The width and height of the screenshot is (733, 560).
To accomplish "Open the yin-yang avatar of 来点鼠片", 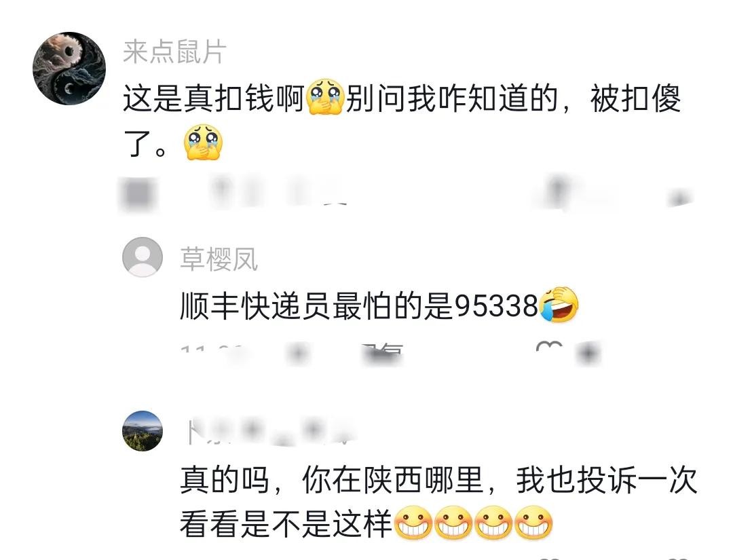I will pos(69,69).
